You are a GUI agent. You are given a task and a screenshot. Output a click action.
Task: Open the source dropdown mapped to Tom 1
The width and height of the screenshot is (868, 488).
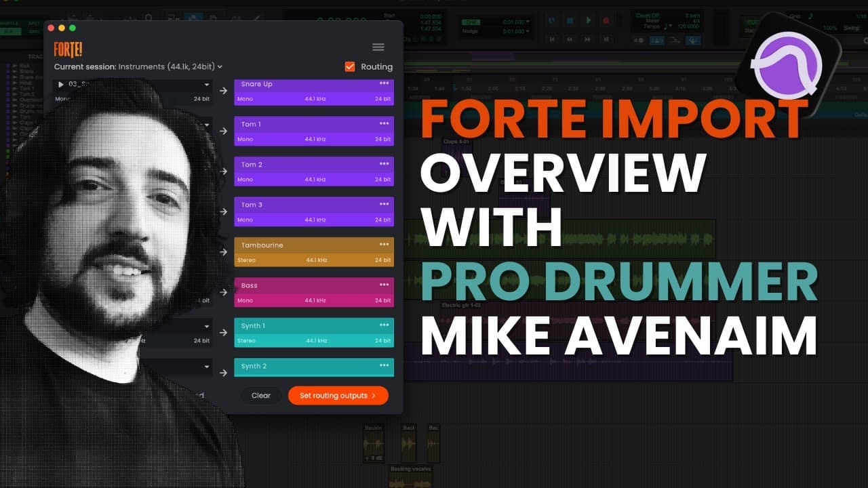point(207,125)
